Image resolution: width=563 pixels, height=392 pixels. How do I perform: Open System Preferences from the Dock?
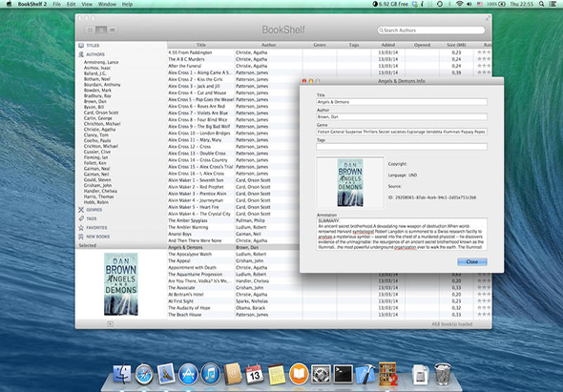click(x=321, y=374)
